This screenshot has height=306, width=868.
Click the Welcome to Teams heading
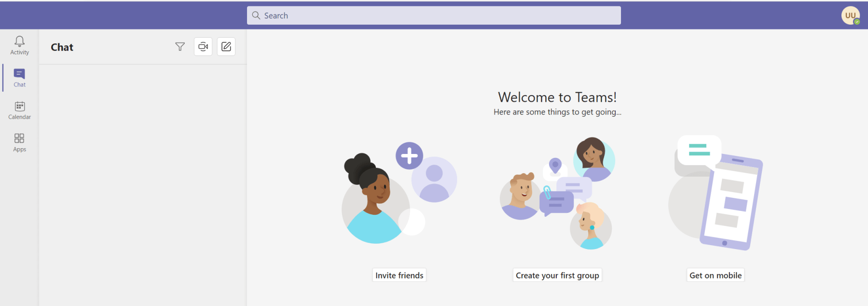(x=557, y=97)
